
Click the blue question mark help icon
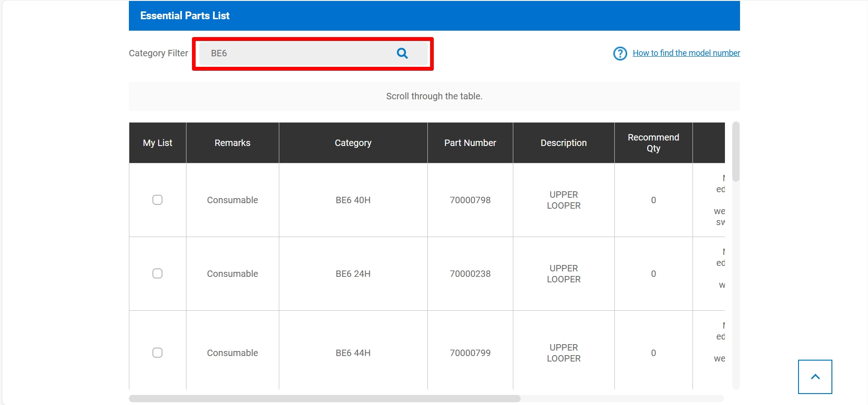(x=620, y=54)
